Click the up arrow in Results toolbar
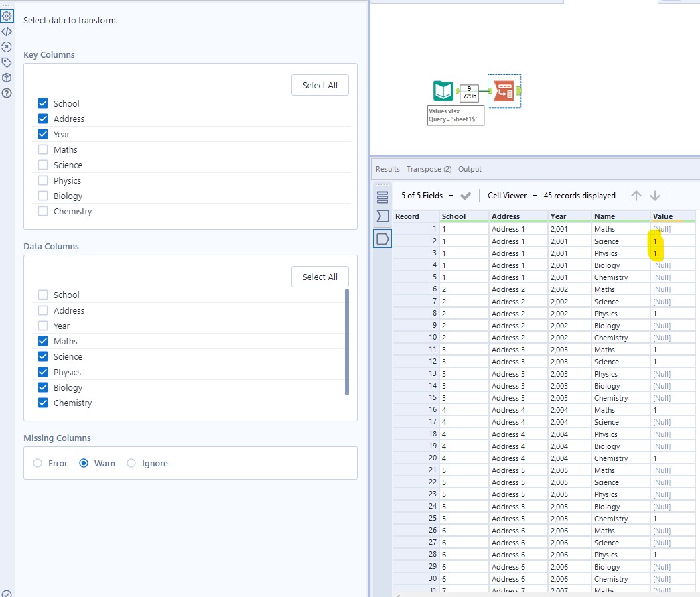The width and height of the screenshot is (700, 597). [636, 195]
